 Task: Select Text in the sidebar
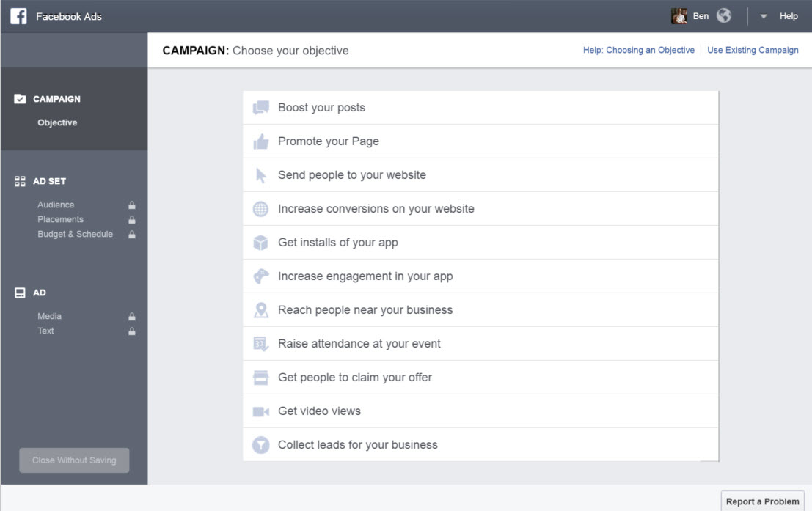(x=45, y=331)
